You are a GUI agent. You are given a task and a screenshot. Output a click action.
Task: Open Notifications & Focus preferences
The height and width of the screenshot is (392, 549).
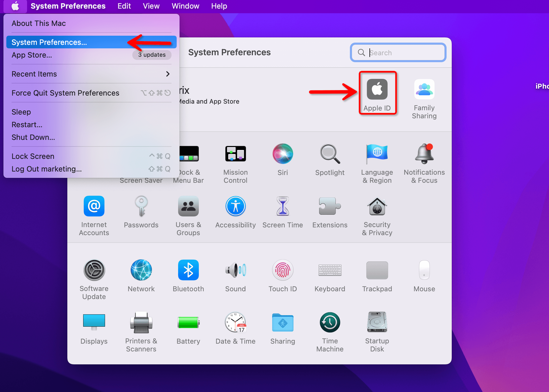[x=424, y=164]
